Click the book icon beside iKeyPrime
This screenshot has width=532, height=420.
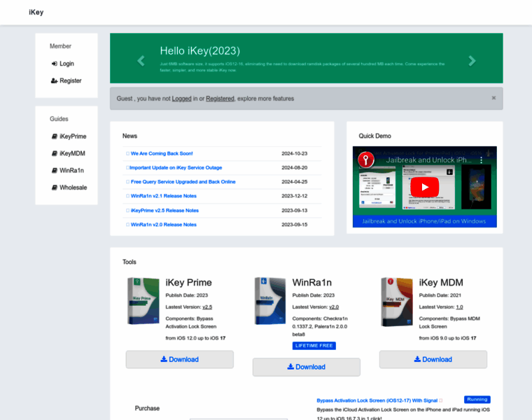pyautogui.click(x=55, y=136)
